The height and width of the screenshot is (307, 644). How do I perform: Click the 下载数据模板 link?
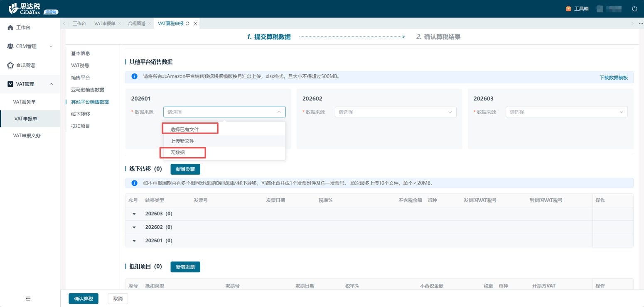click(613, 78)
